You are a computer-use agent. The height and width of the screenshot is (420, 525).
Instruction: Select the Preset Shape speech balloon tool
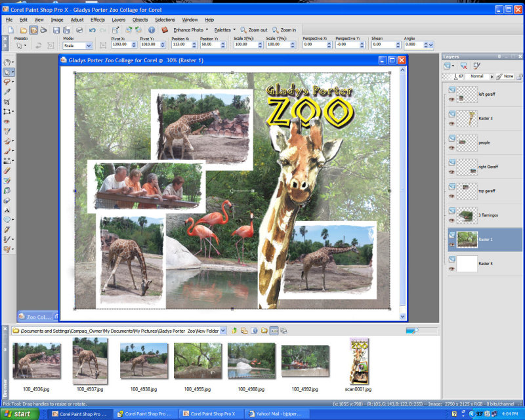pyautogui.click(x=7, y=220)
